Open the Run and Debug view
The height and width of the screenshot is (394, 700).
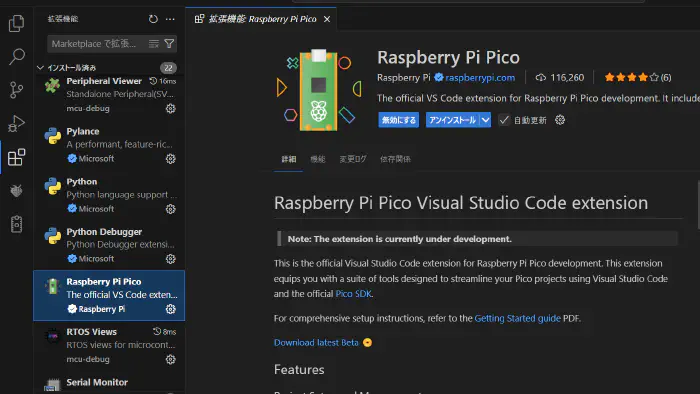17,124
